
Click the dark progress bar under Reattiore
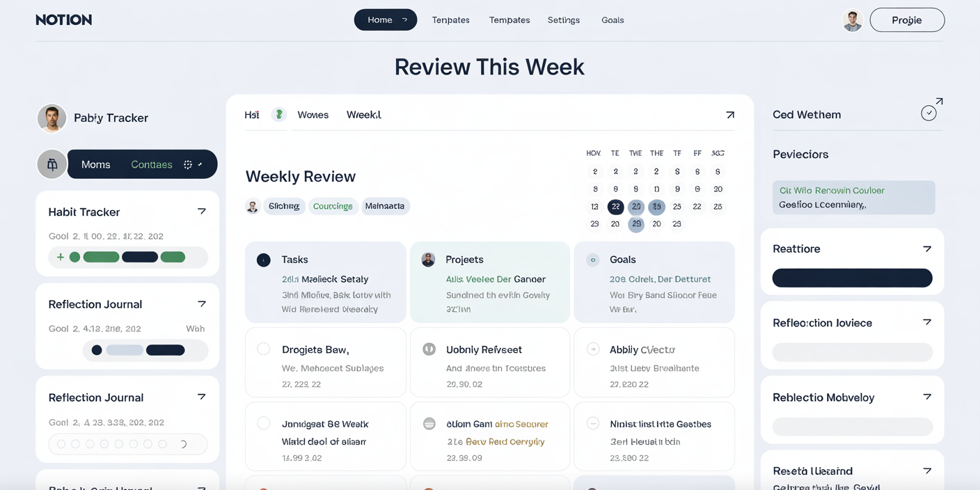coord(852,278)
